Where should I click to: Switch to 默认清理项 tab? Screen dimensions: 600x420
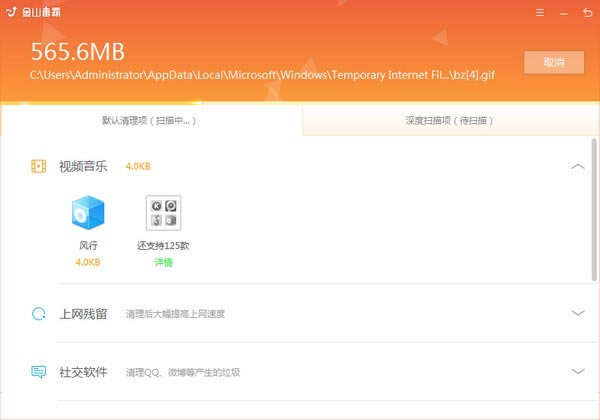point(151,120)
